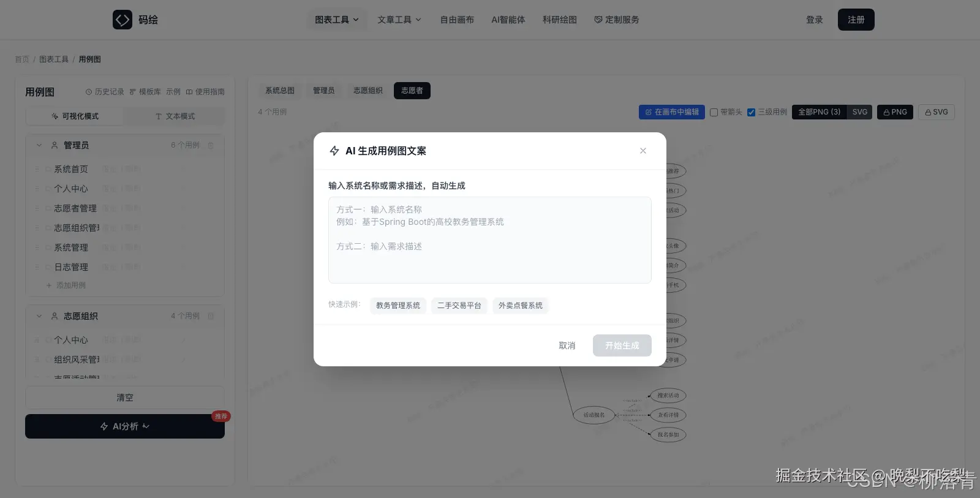This screenshot has width=980, height=498.
Task: Delete the 志愿组织 actor with trash icon
Action: pyautogui.click(x=211, y=316)
